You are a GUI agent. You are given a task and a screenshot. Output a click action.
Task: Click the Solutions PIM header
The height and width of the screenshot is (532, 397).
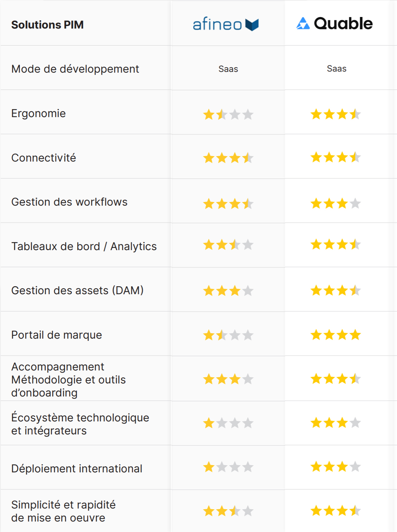47,25
